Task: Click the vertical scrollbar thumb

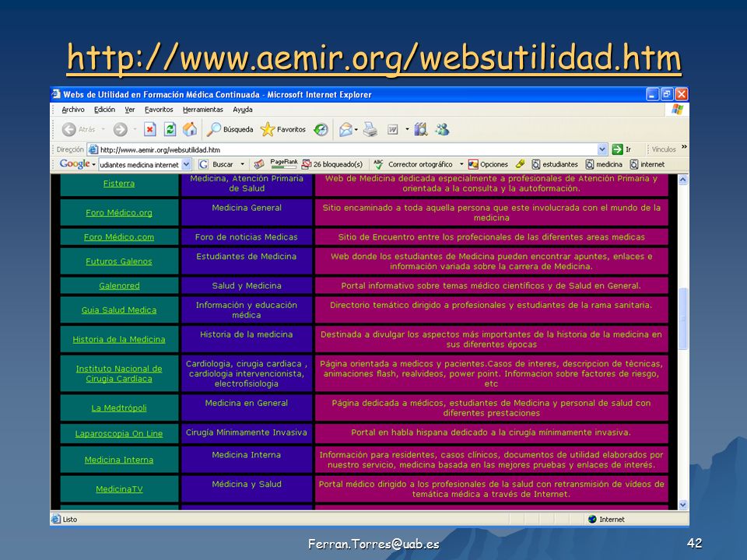Action: tap(682, 319)
